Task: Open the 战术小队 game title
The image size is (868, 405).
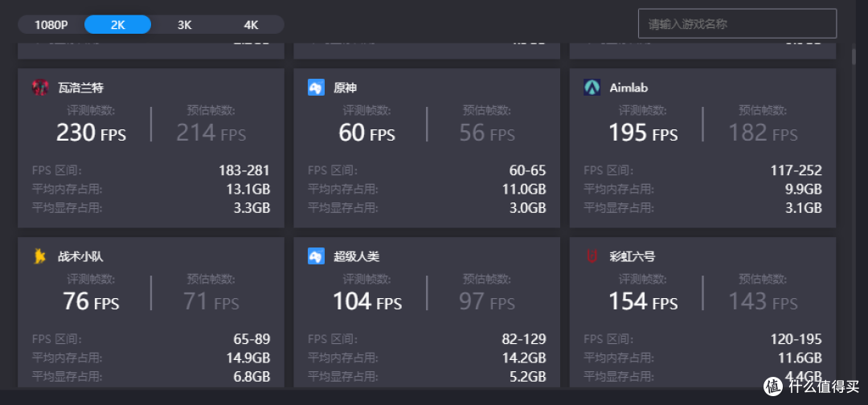Action: [81, 256]
